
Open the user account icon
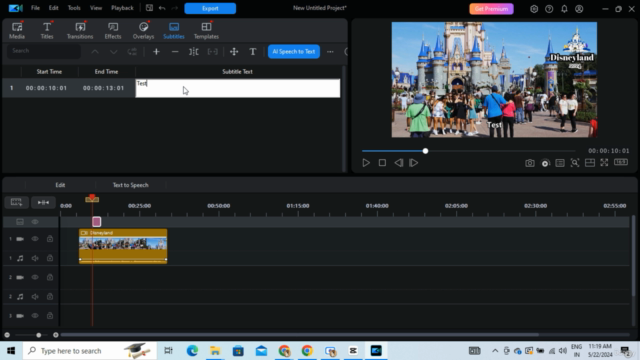579,9
